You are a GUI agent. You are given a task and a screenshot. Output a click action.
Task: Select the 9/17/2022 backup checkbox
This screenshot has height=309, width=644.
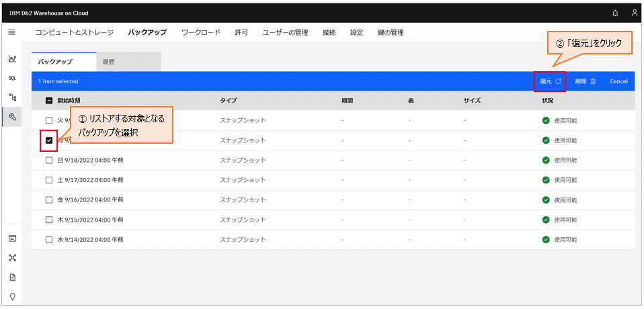49,180
